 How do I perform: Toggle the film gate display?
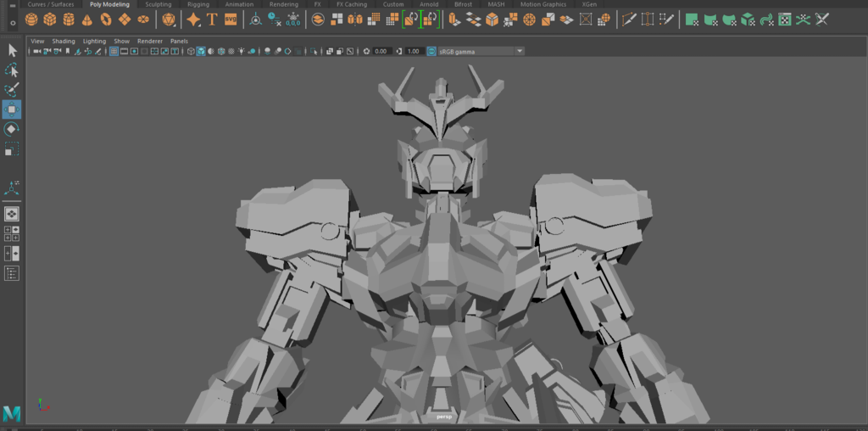click(124, 52)
